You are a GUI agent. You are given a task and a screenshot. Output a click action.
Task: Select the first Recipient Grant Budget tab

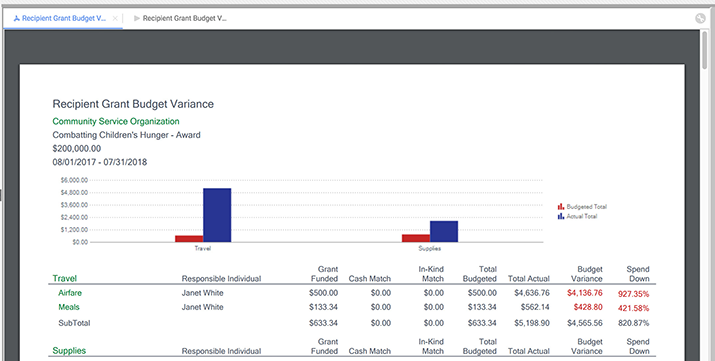[x=63, y=19]
